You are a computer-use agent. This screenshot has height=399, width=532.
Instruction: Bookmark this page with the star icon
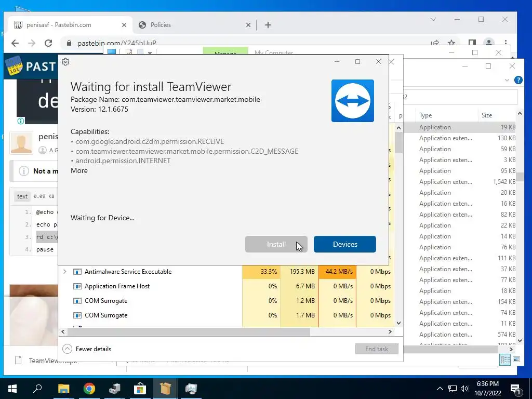(451, 43)
